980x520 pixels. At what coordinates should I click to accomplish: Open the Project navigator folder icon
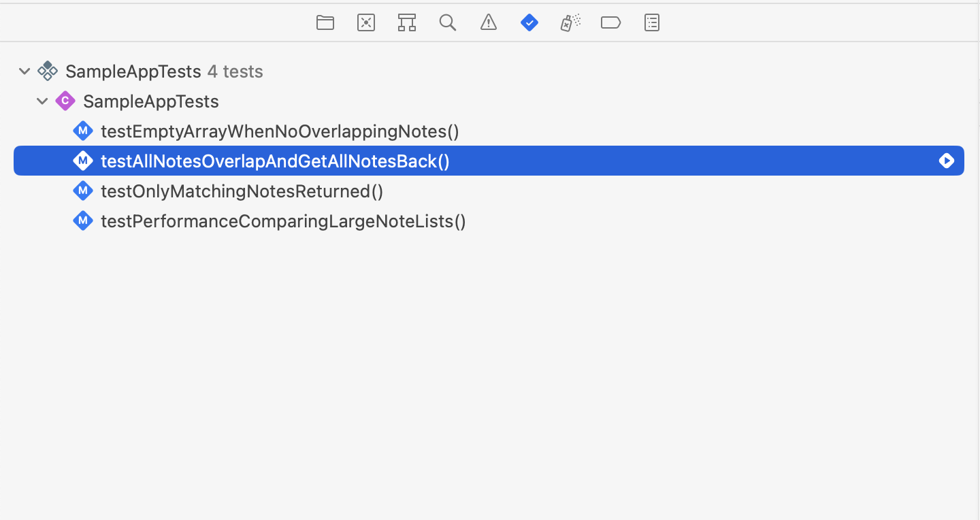pos(325,22)
